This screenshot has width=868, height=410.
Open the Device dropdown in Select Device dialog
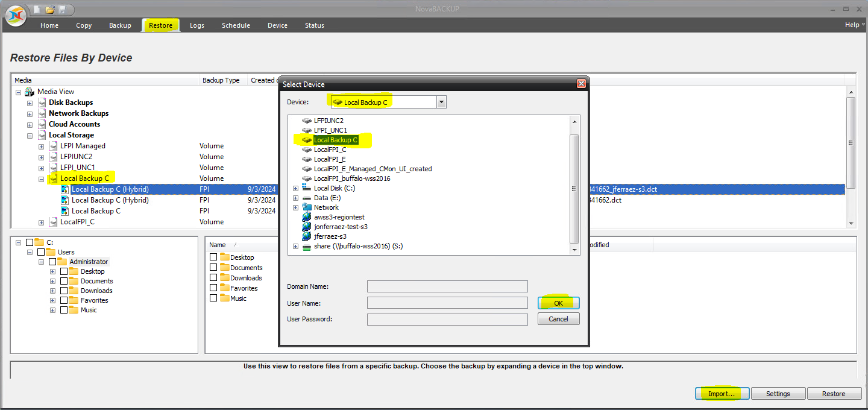pyautogui.click(x=442, y=102)
